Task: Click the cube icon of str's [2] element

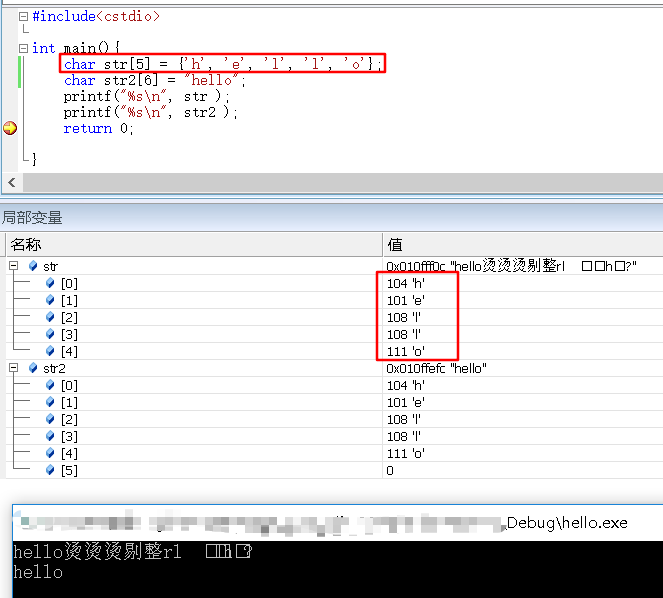Action: (50, 317)
